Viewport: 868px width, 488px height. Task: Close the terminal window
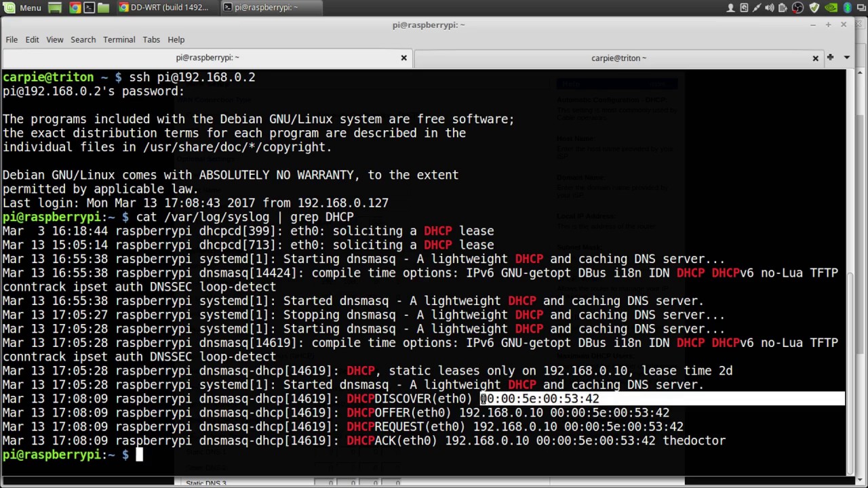click(844, 24)
